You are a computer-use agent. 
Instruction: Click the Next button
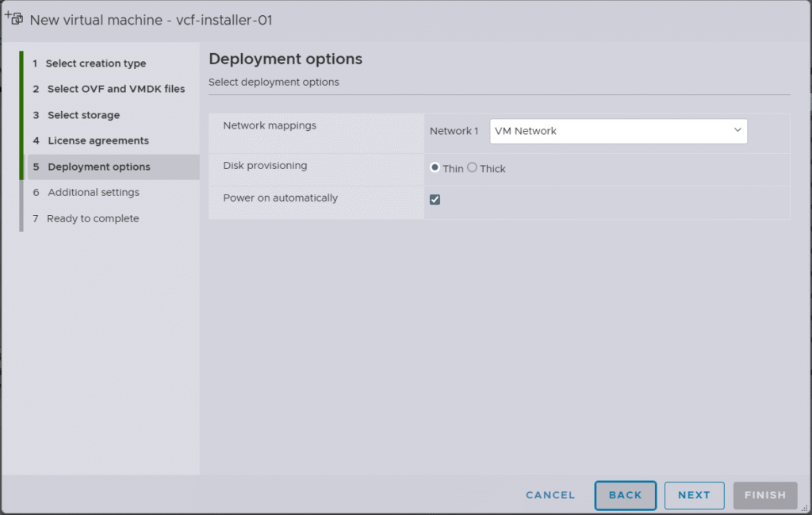coord(694,495)
